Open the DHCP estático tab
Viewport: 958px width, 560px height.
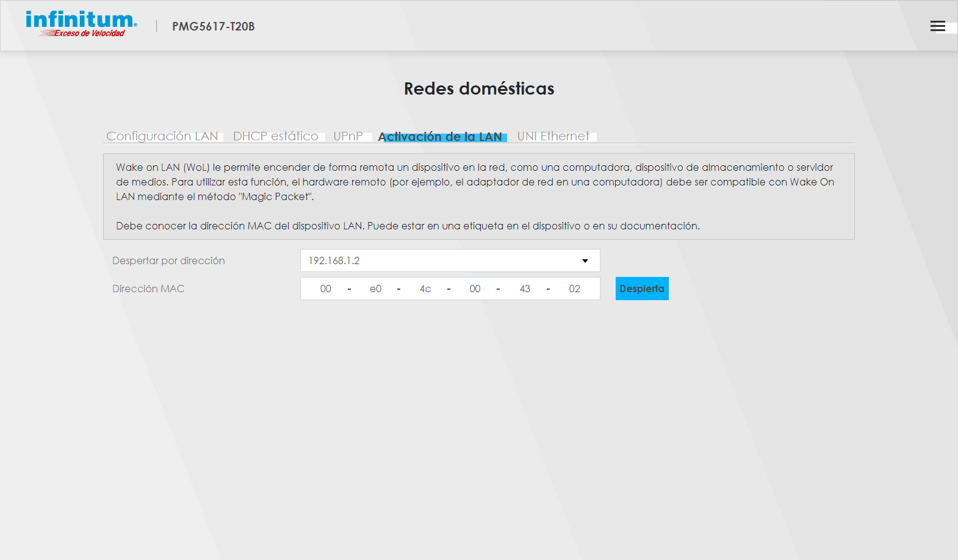pyautogui.click(x=276, y=136)
